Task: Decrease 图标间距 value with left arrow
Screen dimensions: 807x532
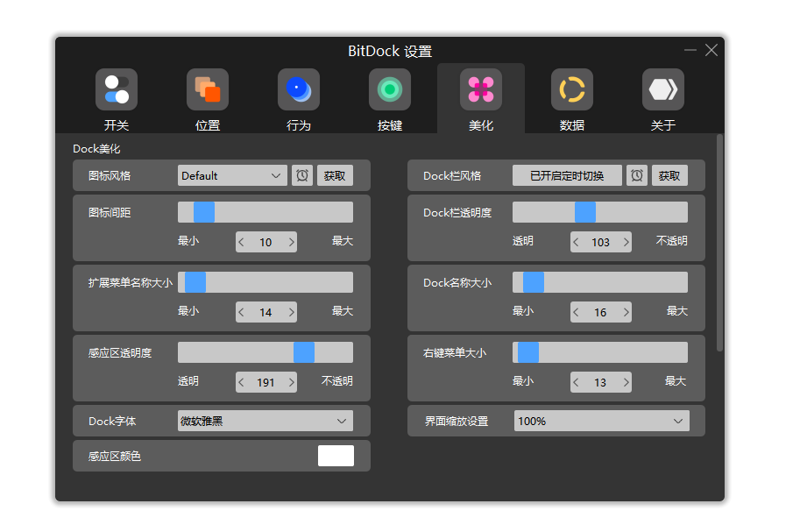Action: pyautogui.click(x=241, y=242)
